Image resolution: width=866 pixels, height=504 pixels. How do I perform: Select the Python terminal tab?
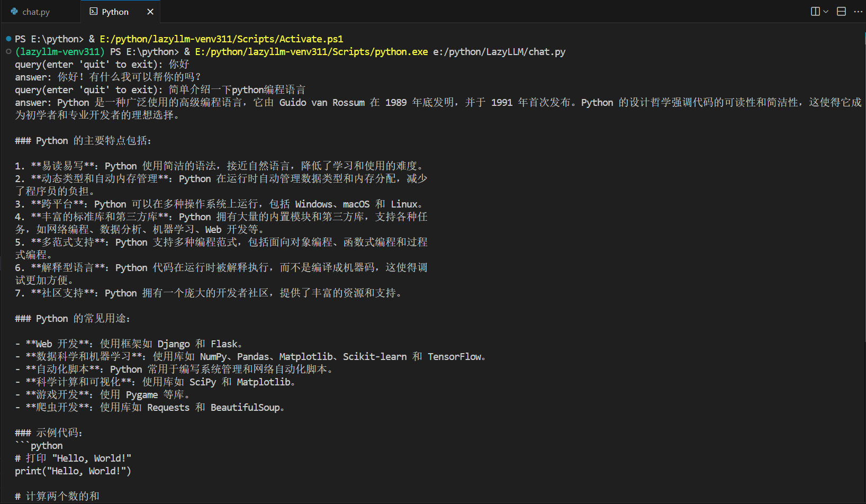[115, 12]
